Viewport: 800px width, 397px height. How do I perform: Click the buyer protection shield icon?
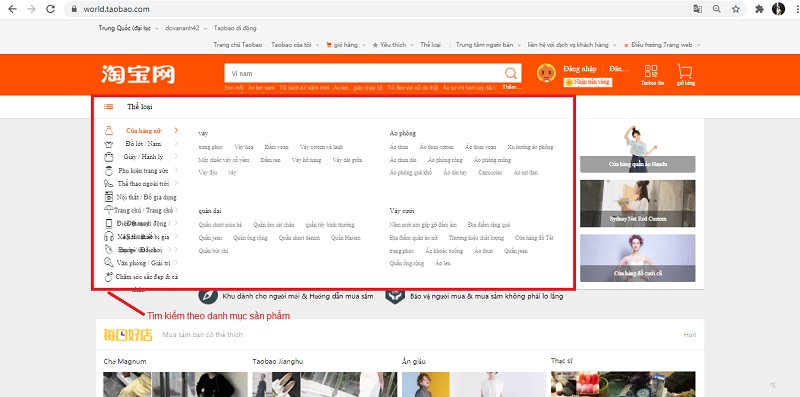point(395,295)
